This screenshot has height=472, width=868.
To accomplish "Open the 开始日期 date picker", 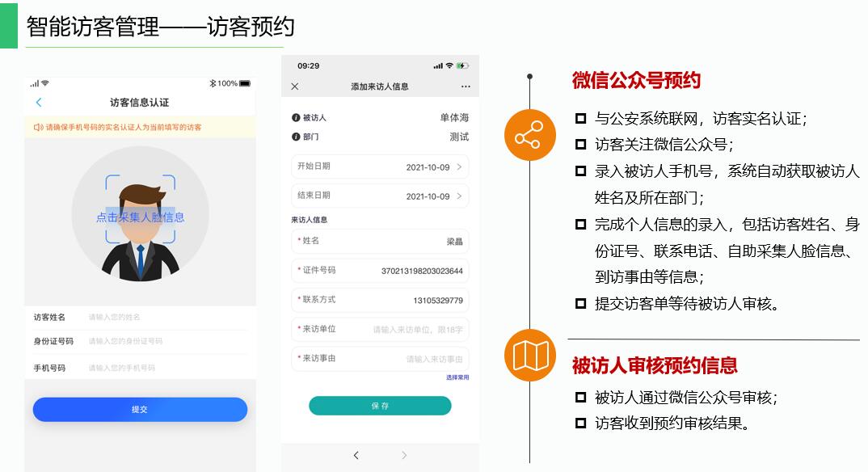I will (380, 166).
